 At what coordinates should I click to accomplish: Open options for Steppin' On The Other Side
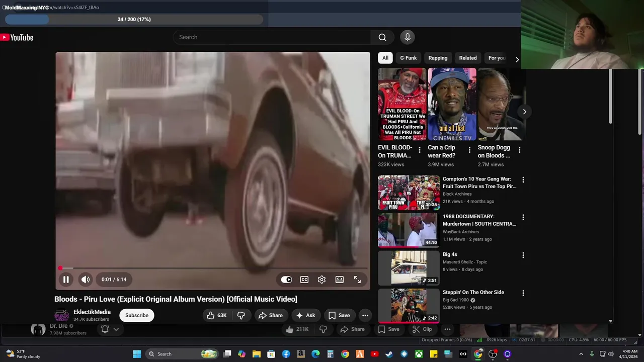(523, 293)
